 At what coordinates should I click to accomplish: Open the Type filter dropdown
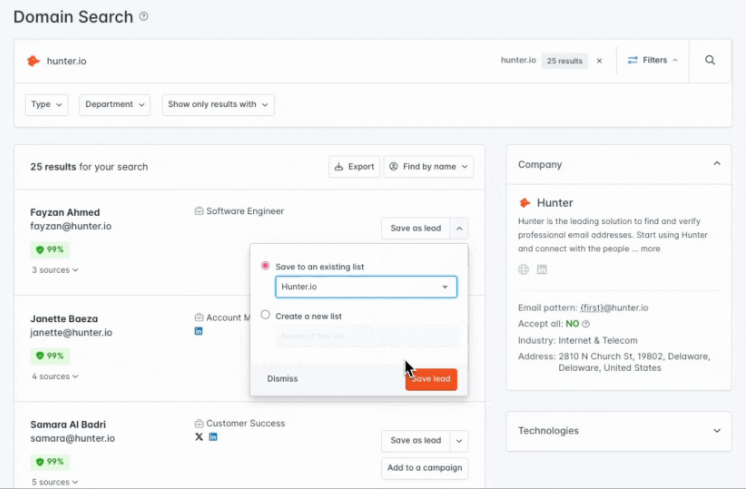pos(47,105)
